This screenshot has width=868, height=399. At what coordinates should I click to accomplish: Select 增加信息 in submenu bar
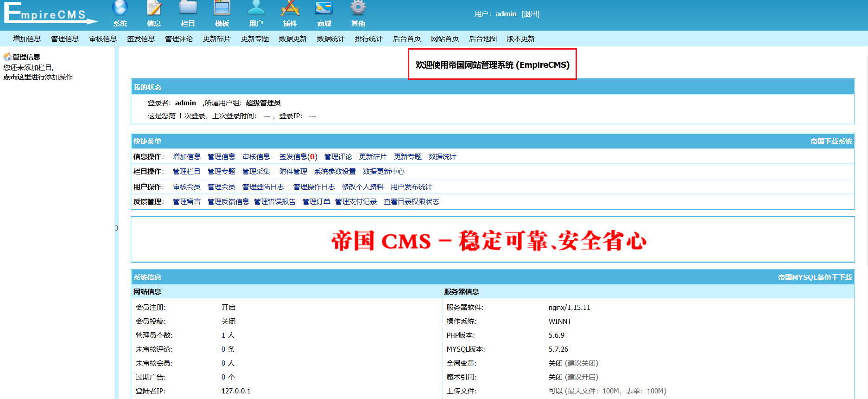[x=27, y=39]
